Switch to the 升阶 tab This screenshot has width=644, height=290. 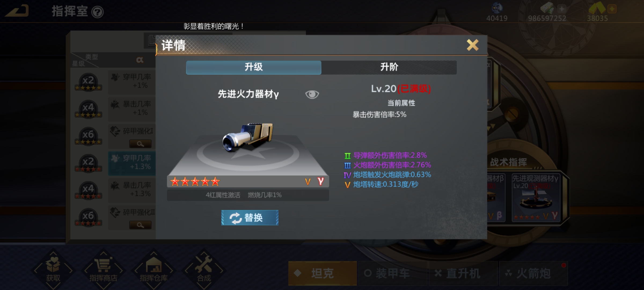pyautogui.click(x=389, y=67)
